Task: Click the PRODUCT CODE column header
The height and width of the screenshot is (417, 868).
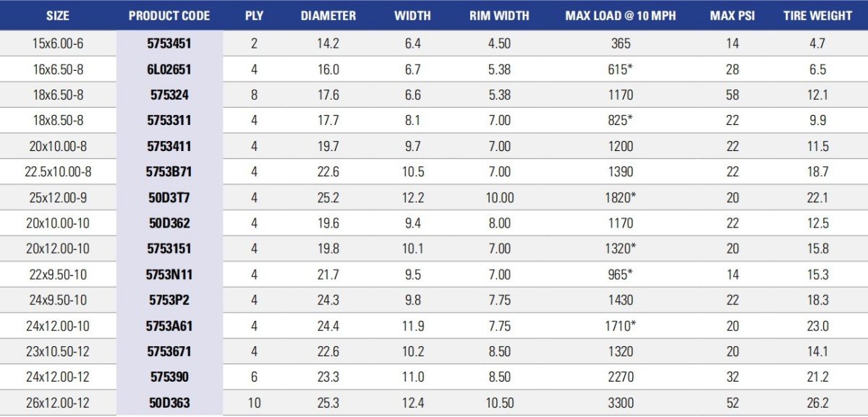Action: (x=169, y=15)
